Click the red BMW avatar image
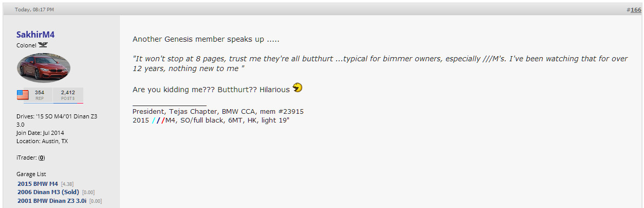The height and width of the screenshot is (208, 644). point(44,68)
